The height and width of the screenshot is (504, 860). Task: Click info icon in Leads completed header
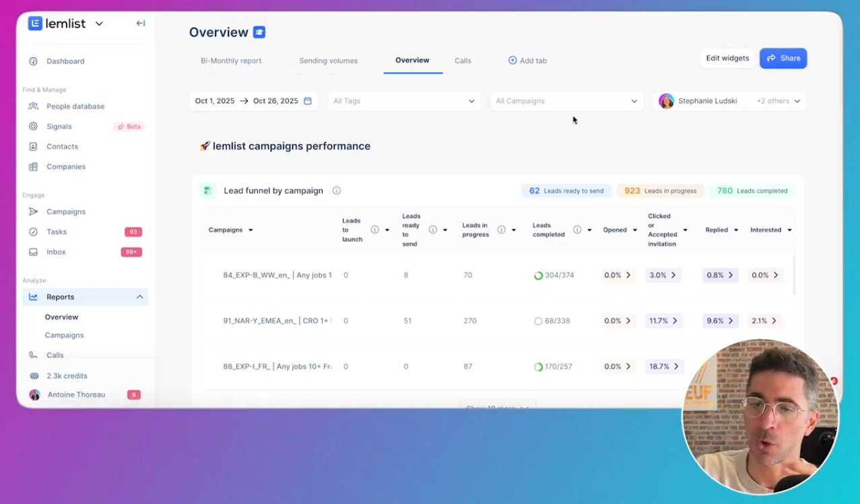577,229
